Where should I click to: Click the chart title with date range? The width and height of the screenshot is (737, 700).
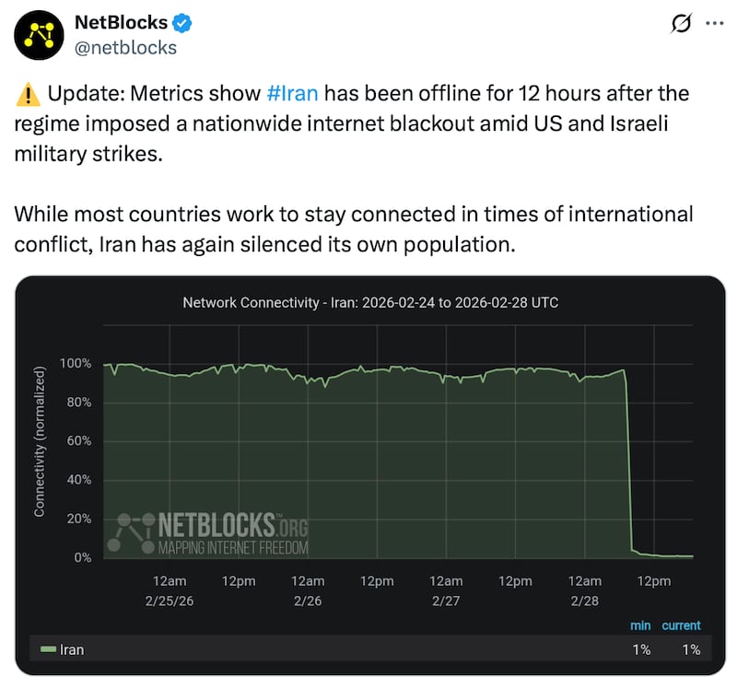coord(368,301)
